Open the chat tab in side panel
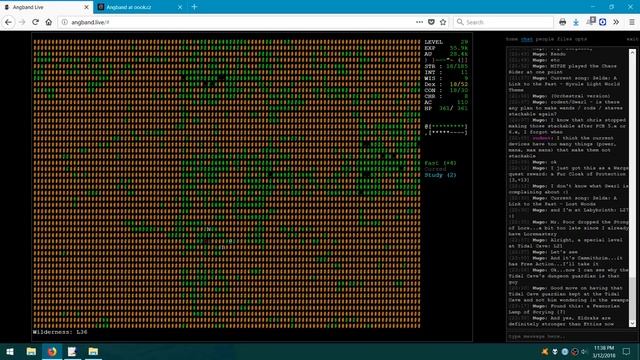 (527, 39)
